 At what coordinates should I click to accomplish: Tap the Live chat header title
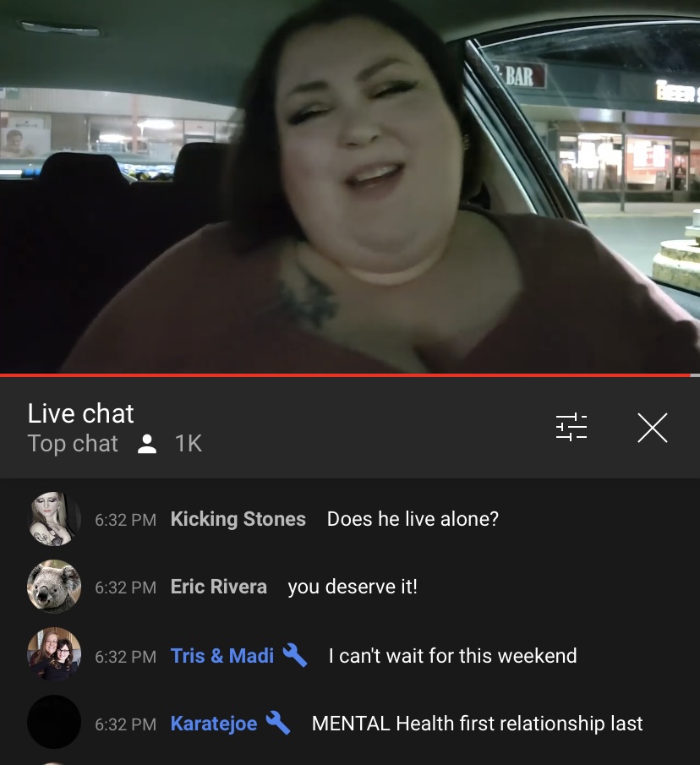[80, 413]
